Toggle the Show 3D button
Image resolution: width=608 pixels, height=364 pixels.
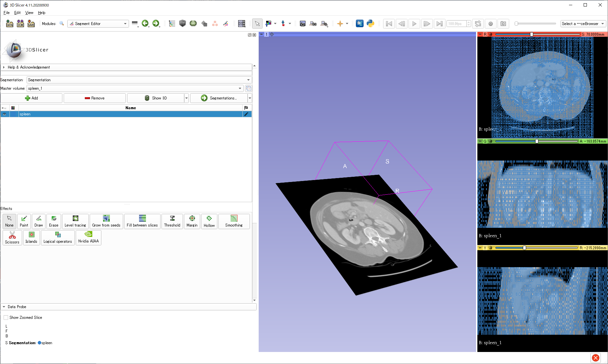(x=156, y=98)
